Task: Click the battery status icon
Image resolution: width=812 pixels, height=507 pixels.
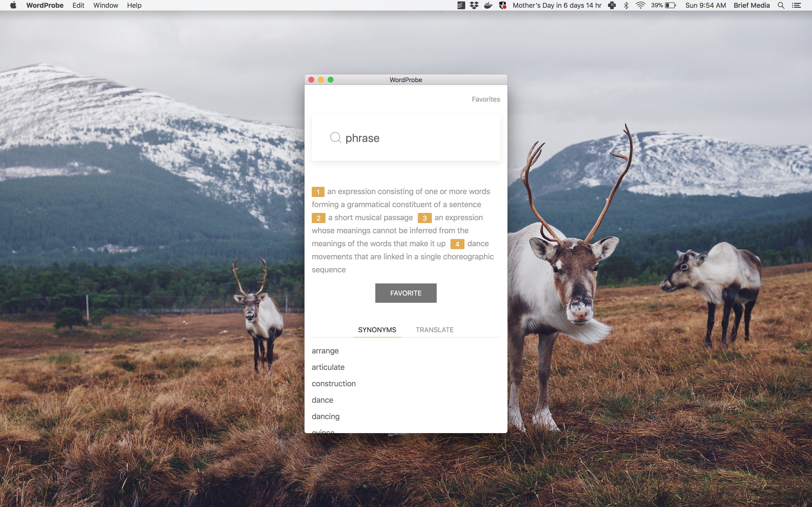Action: pos(670,5)
